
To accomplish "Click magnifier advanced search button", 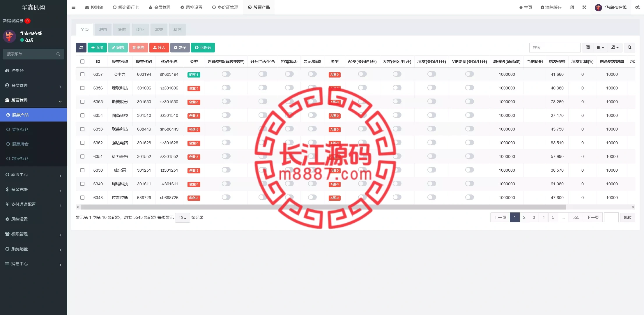I will click(629, 47).
